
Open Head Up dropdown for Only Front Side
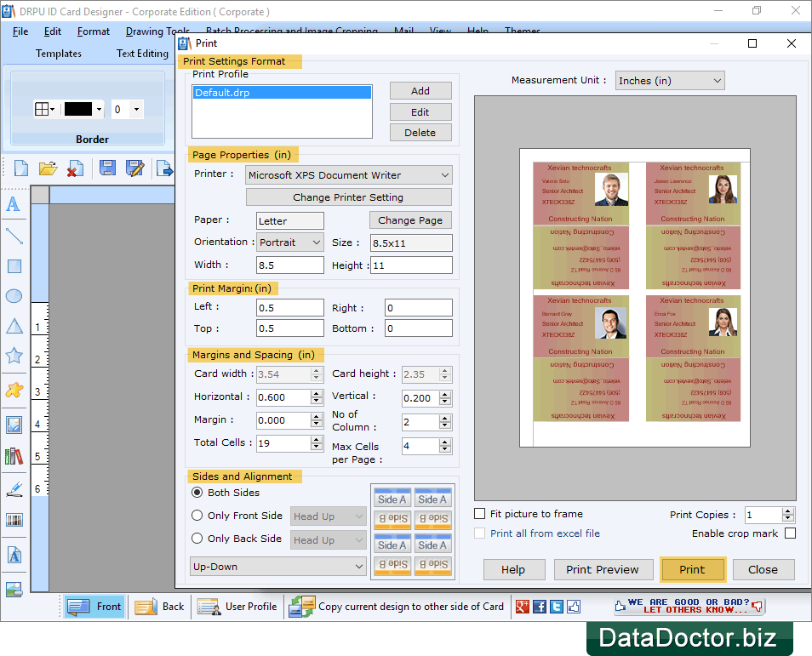(x=329, y=516)
